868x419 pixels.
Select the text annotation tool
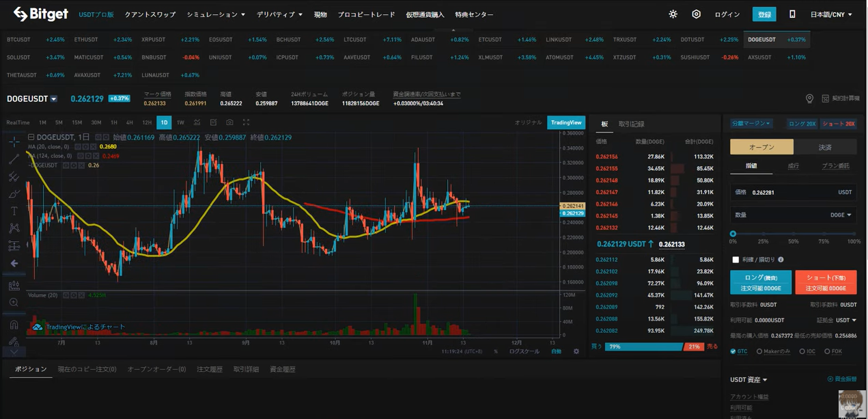pos(14,211)
